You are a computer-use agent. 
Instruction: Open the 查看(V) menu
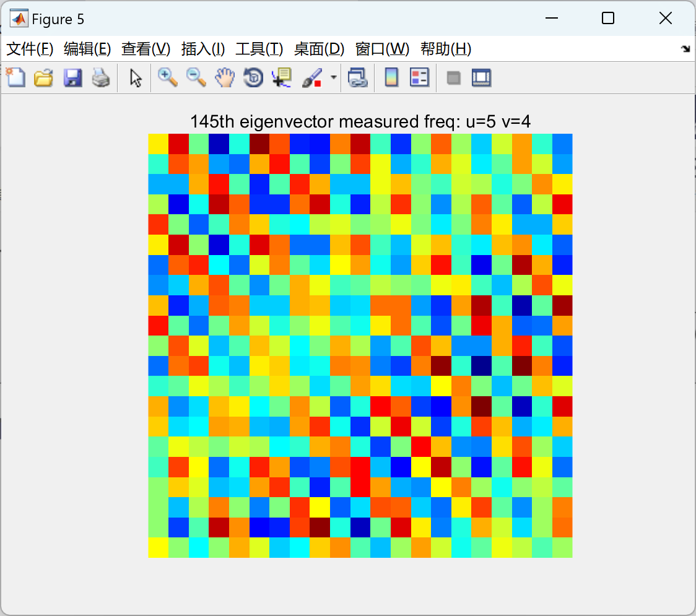coord(146,49)
